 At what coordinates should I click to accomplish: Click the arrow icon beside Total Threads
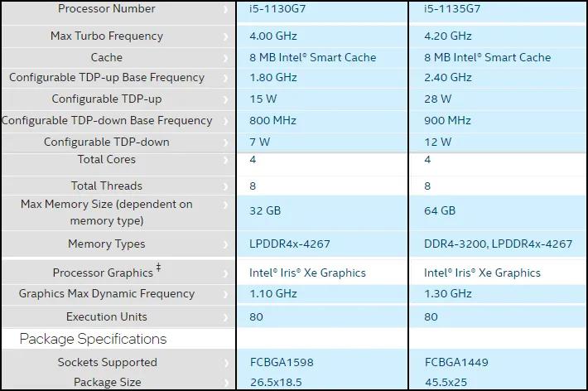[x=226, y=186]
